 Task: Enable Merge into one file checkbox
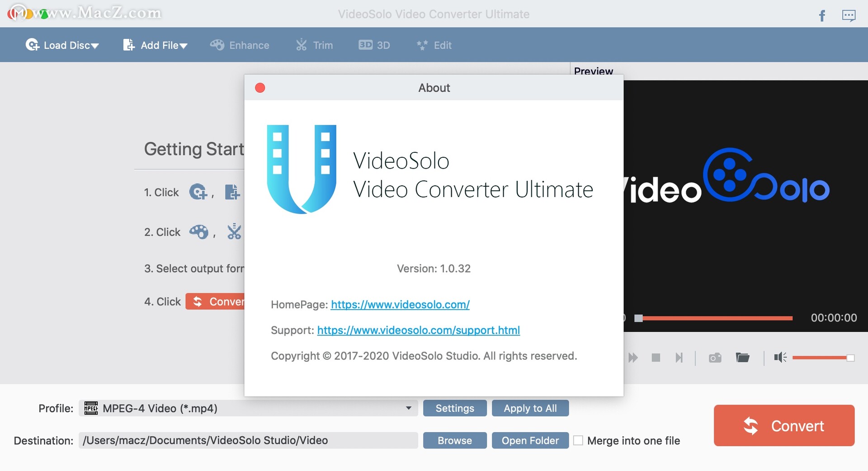click(x=578, y=440)
